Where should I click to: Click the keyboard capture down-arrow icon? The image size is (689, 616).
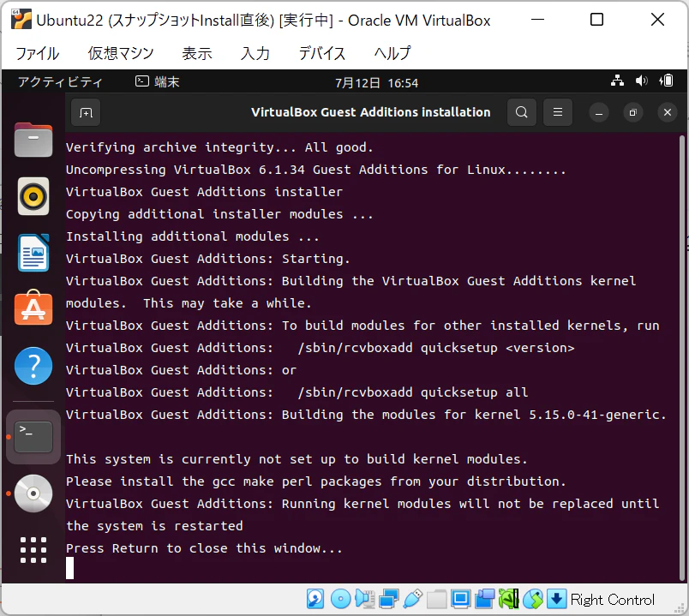[x=556, y=599]
